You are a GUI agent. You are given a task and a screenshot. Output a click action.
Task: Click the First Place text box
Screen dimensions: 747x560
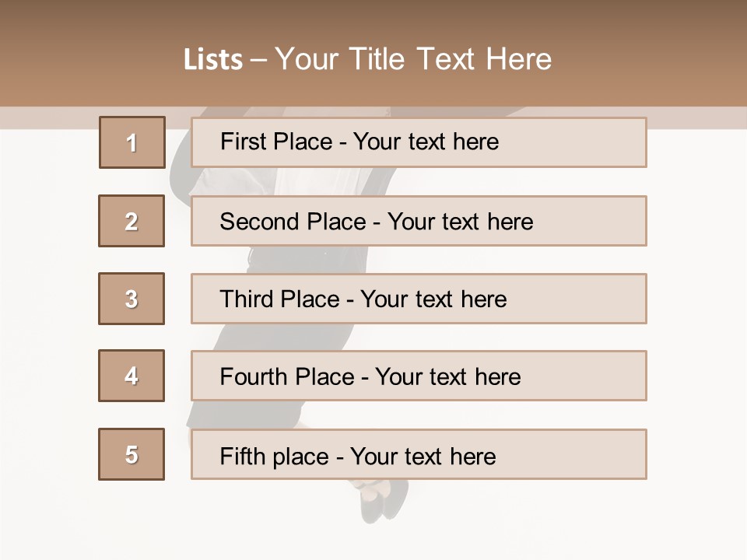coord(419,142)
